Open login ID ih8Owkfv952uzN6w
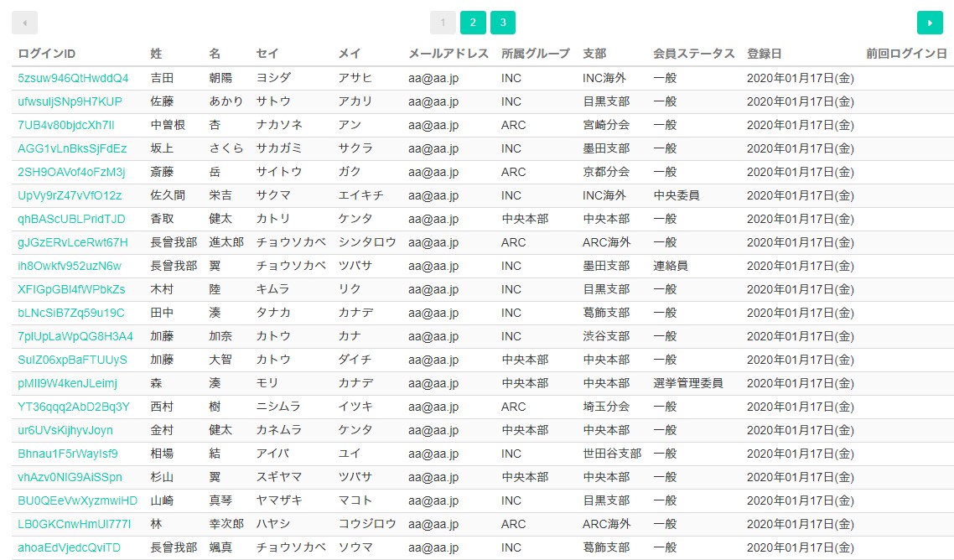The image size is (954, 560). pos(70,266)
